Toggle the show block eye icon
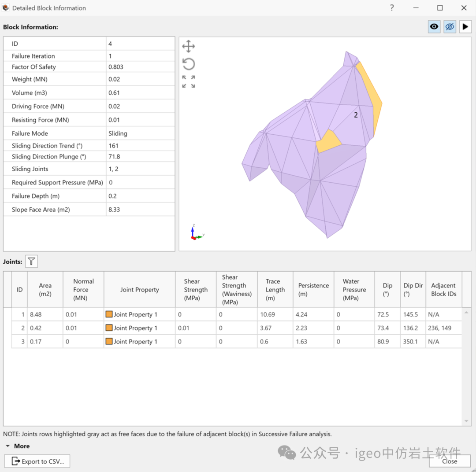 [x=434, y=27]
